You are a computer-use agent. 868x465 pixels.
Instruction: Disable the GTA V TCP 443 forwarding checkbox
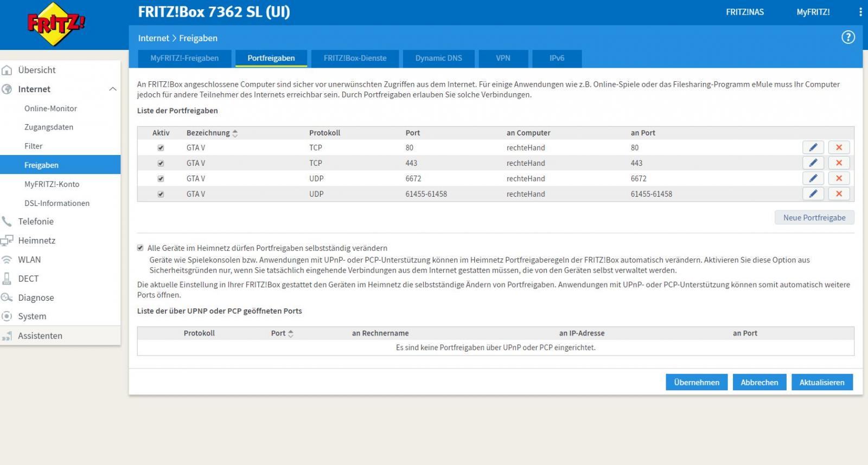click(161, 163)
